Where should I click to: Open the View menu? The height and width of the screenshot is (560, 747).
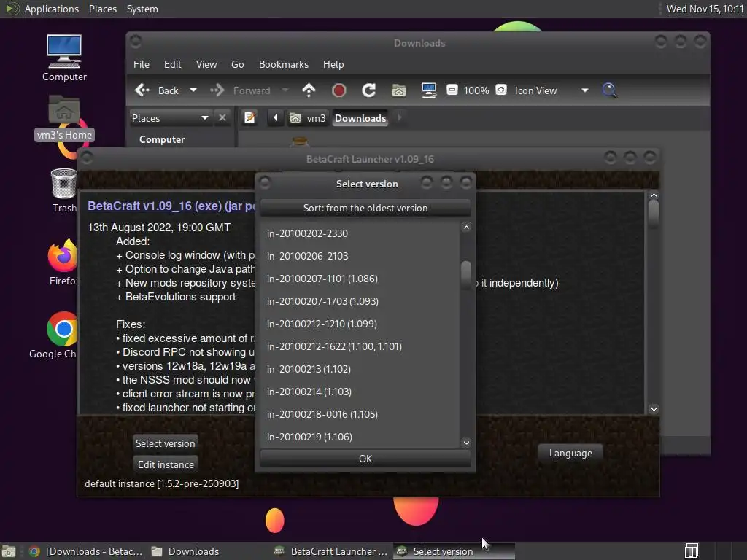[206, 64]
